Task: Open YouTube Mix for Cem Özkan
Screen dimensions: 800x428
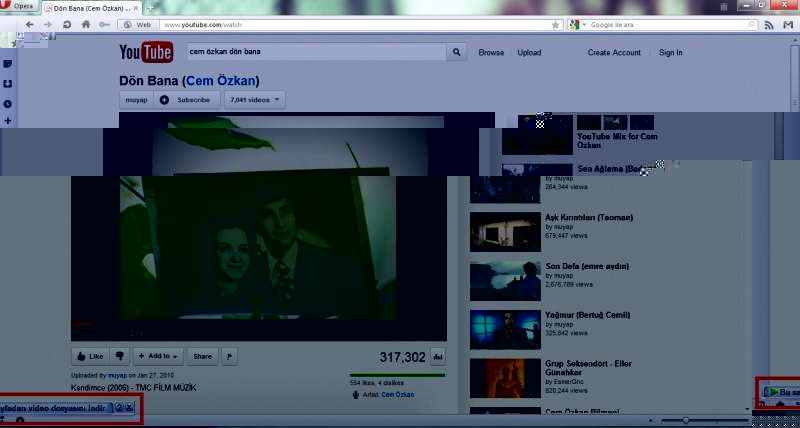Action: click(617, 141)
